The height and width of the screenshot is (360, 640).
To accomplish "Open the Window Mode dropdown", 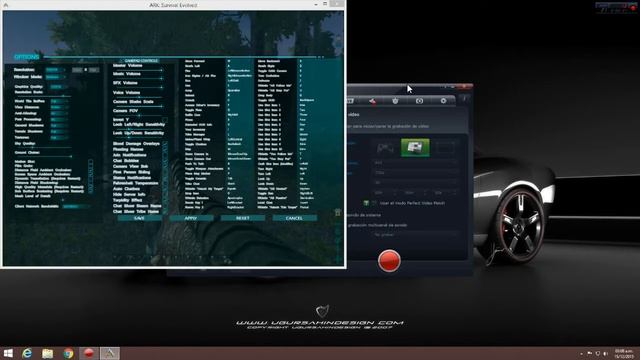I will click(x=56, y=77).
